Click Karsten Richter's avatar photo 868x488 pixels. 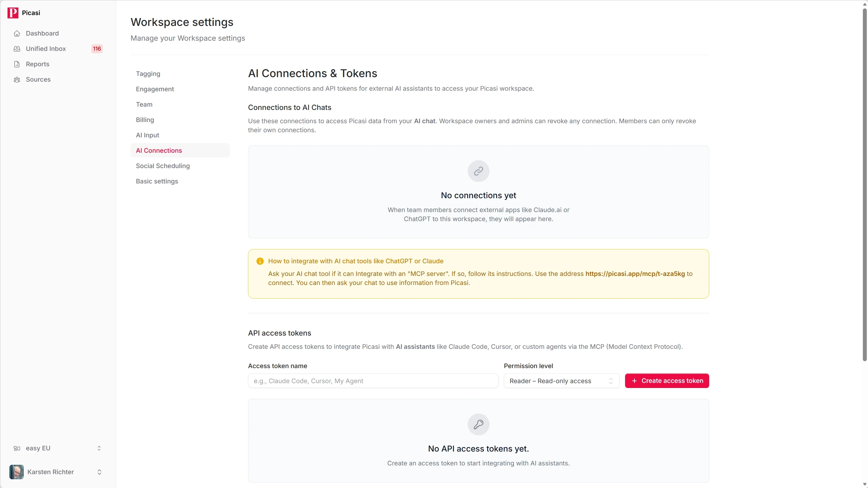point(17,472)
